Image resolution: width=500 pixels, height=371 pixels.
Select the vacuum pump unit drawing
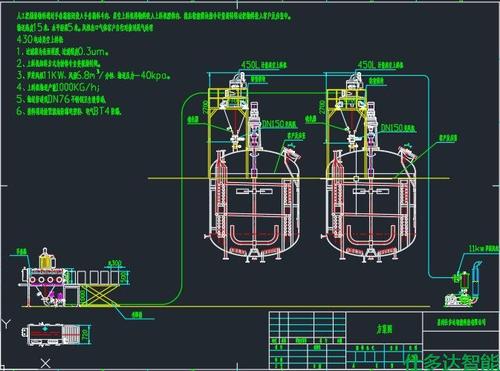[463, 286]
